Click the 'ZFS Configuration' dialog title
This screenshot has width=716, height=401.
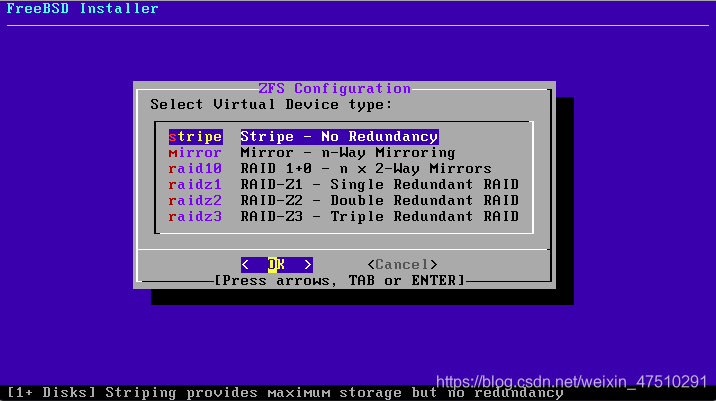pos(335,88)
